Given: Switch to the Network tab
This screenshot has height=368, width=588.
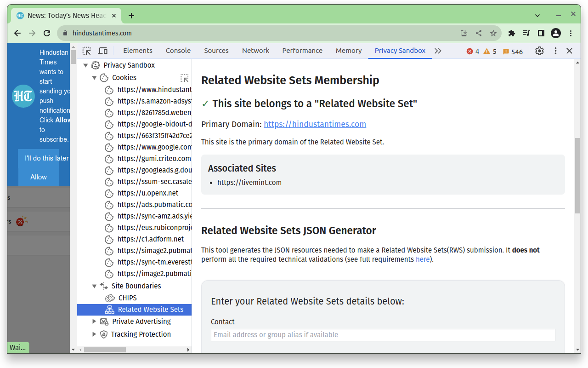Looking at the screenshot, I should coord(255,51).
